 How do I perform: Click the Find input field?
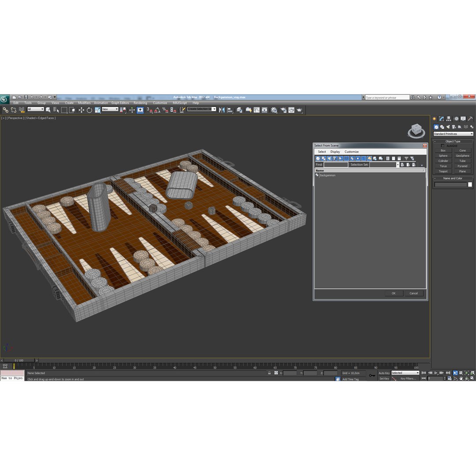pos(336,164)
